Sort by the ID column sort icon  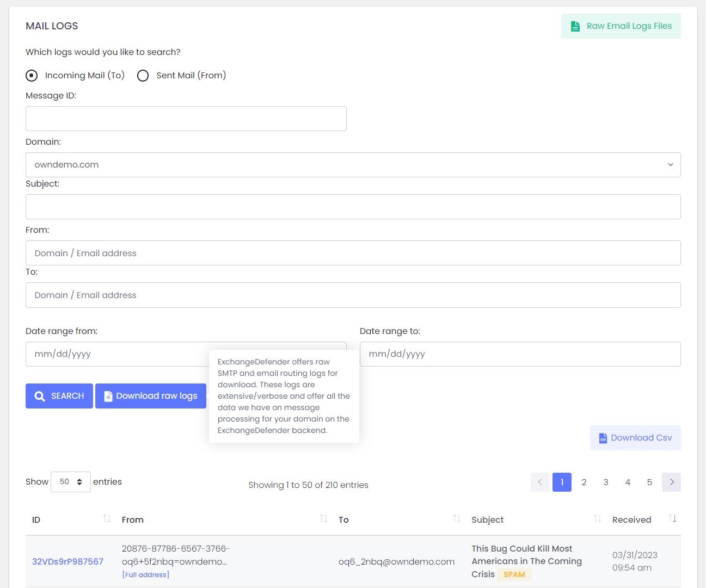pos(107,519)
